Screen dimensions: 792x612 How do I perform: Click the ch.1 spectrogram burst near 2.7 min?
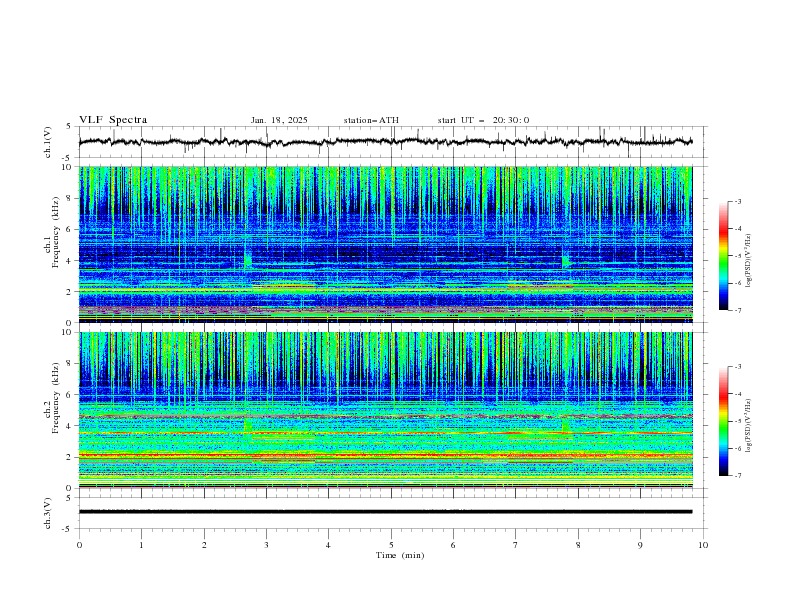pos(248,259)
